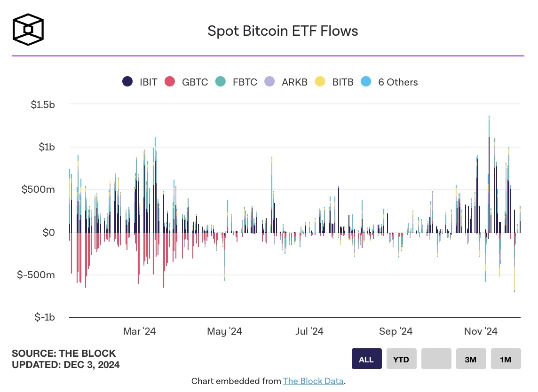Screen dimensions: 538x392
Task: Toggle 6 Others series visibility in the legend
Action: (398, 81)
